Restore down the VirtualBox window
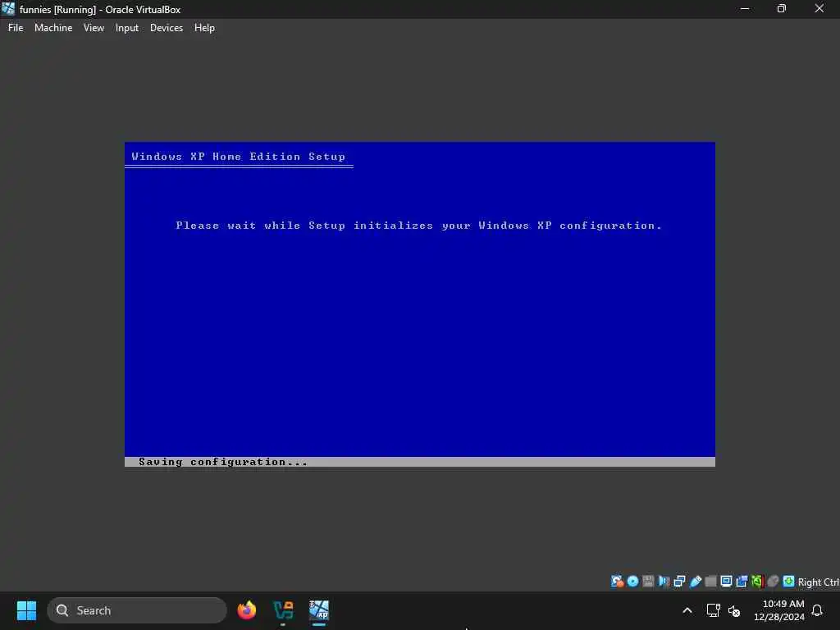 (x=782, y=8)
